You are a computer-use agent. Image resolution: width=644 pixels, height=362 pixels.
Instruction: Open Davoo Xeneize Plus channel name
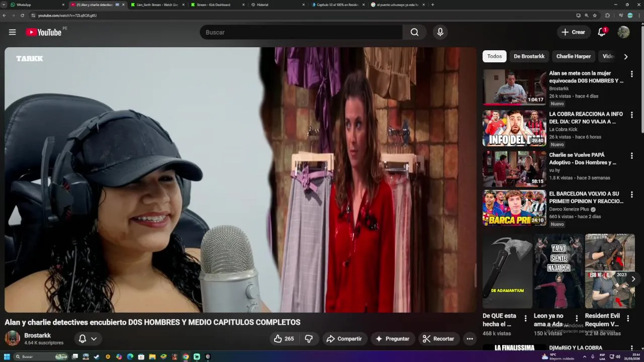coord(569,209)
